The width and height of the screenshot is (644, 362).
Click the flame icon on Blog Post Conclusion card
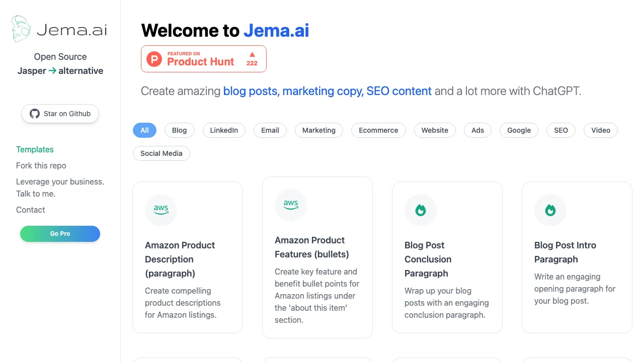pos(421,210)
